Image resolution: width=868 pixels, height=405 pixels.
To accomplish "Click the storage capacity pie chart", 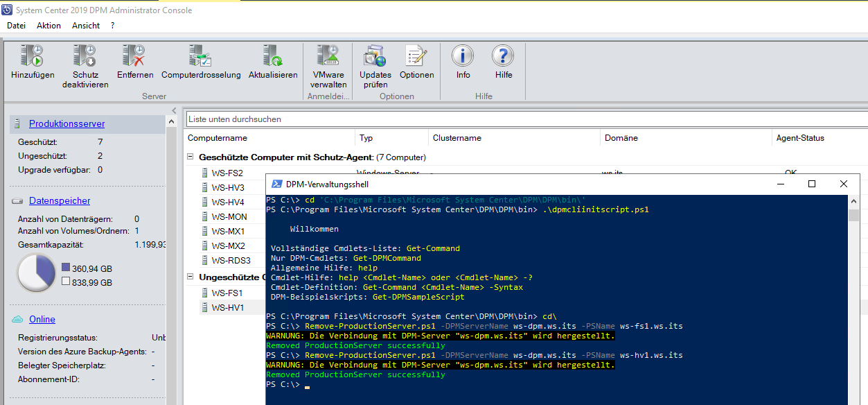I will pyautogui.click(x=36, y=273).
